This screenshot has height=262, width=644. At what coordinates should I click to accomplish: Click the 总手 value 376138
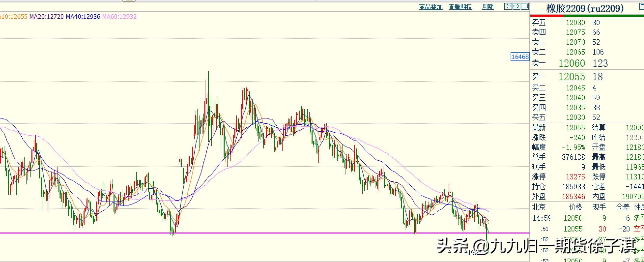[x=573, y=157]
